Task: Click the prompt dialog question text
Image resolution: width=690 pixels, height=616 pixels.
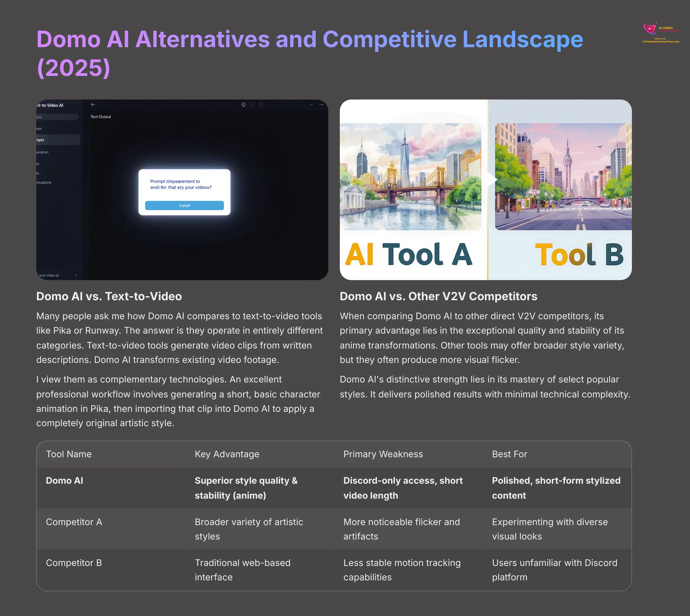Action: 181,184
